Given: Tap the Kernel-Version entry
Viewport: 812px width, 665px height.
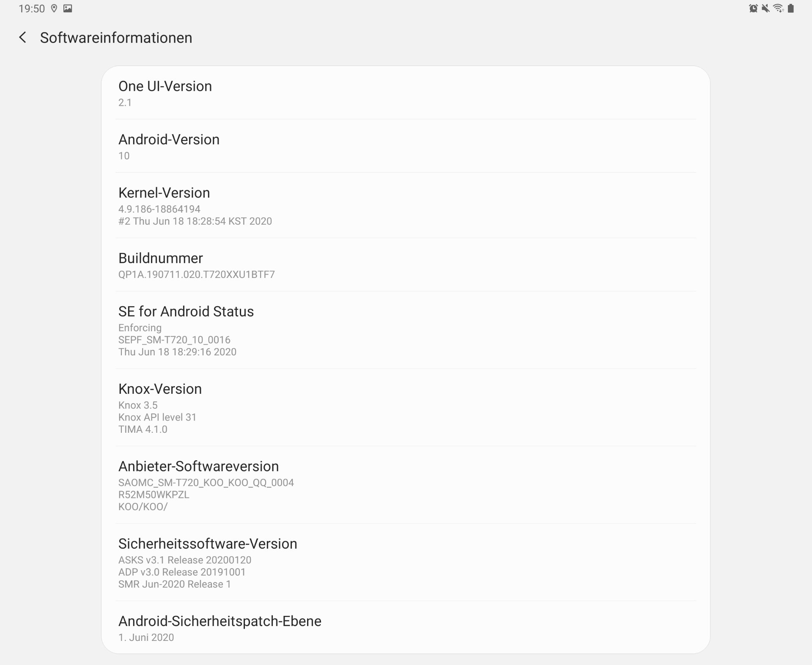Looking at the screenshot, I should (406, 206).
